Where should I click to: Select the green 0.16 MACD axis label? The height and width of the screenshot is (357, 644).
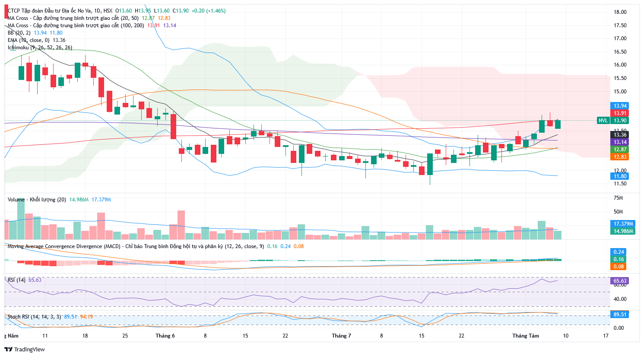click(619, 259)
